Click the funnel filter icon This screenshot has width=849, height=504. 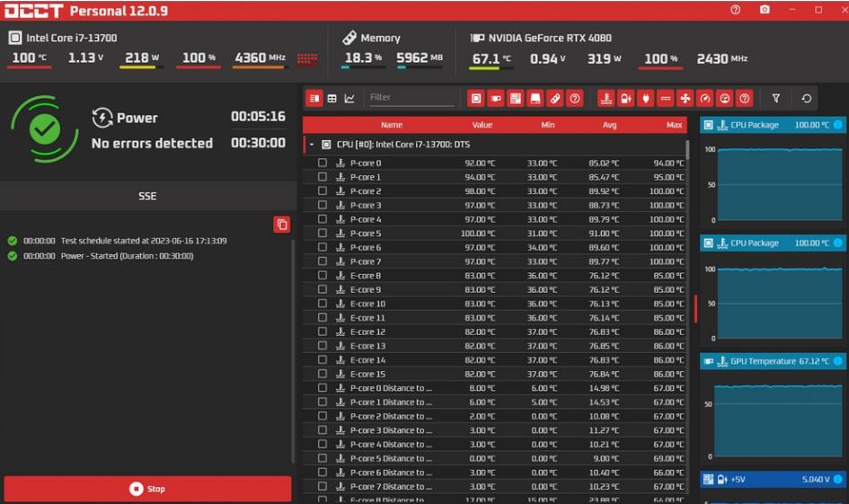click(x=776, y=98)
